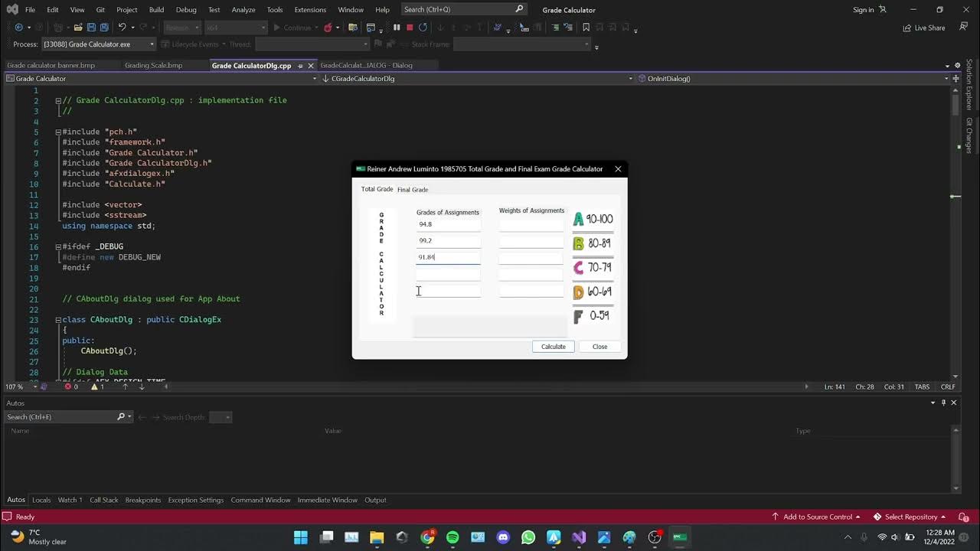The height and width of the screenshot is (551, 980).
Task: Open Discord from the taskbar
Action: [x=503, y=537]
